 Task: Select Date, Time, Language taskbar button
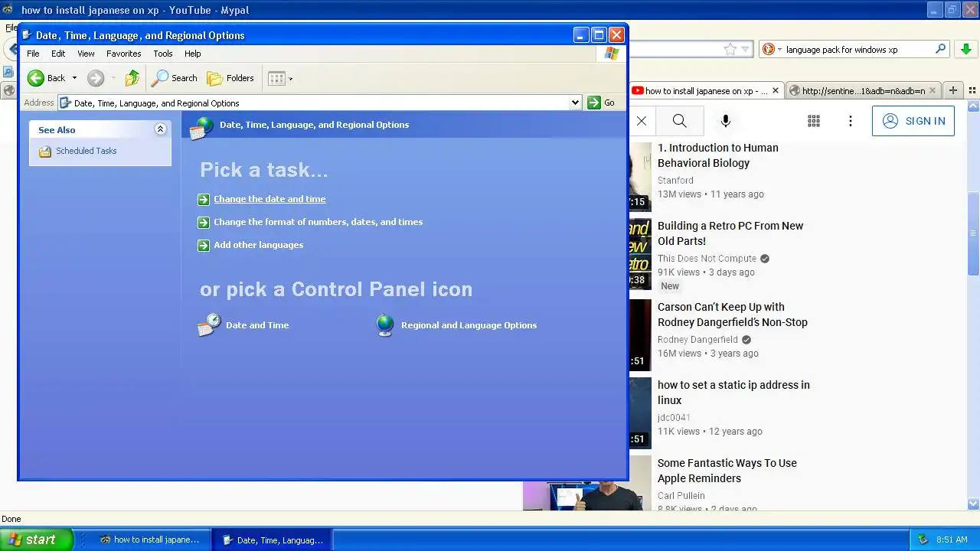pos(273,540)
